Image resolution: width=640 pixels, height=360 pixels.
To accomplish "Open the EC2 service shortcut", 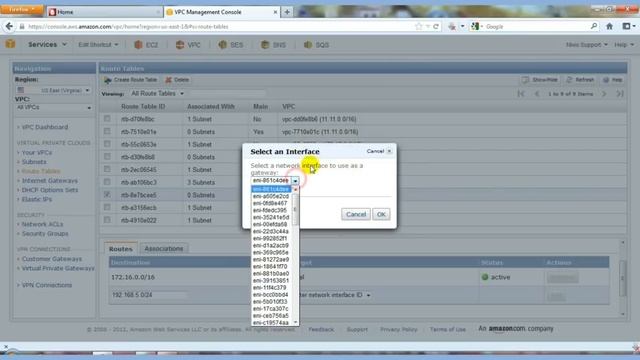I will coord(146,45).
